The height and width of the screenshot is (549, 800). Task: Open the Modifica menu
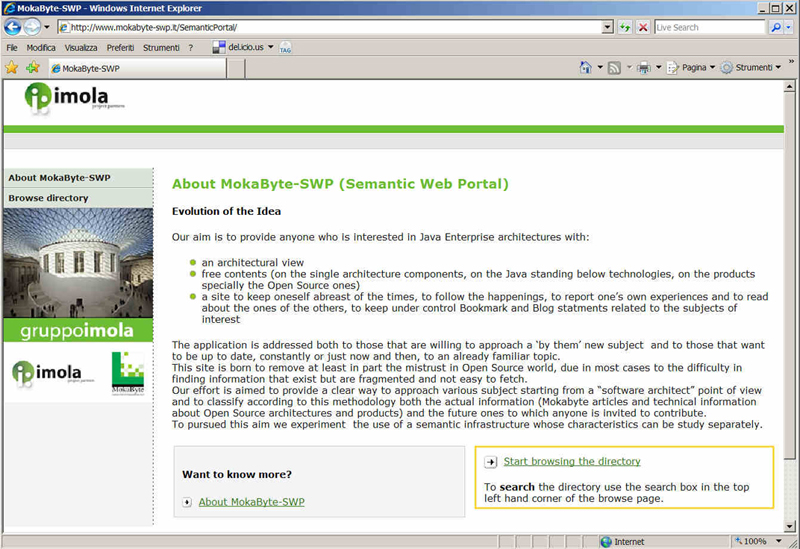[x=41, y=47]
